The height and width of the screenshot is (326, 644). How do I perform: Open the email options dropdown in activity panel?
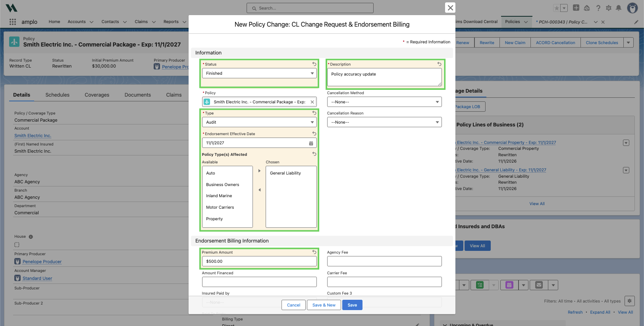[x=553, y=285]
